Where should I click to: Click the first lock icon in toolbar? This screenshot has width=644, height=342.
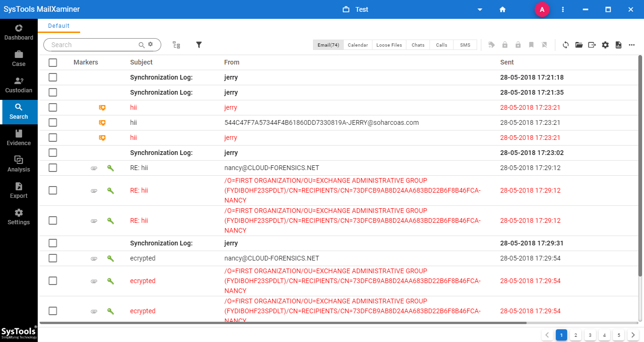click(505, 45)
